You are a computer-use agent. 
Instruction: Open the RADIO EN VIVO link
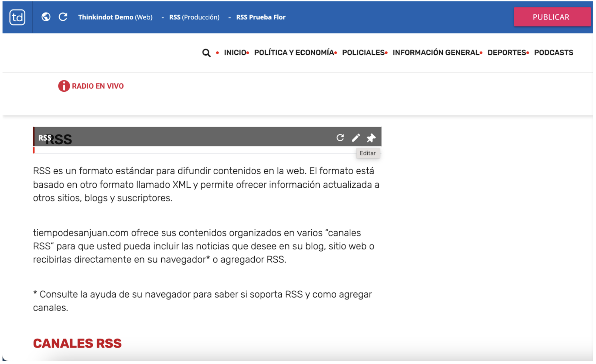[x=98, y=86]
